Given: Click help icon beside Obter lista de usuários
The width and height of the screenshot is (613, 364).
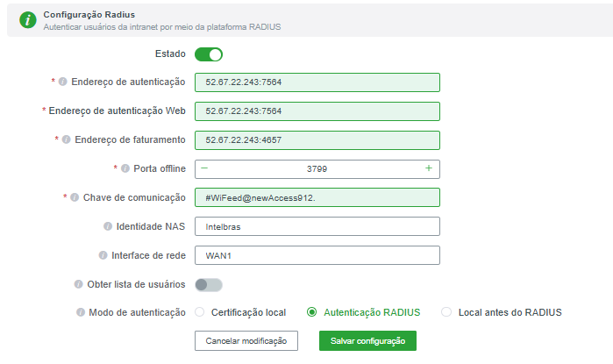Looking at the screenshot, I should [x=78, y=284].
